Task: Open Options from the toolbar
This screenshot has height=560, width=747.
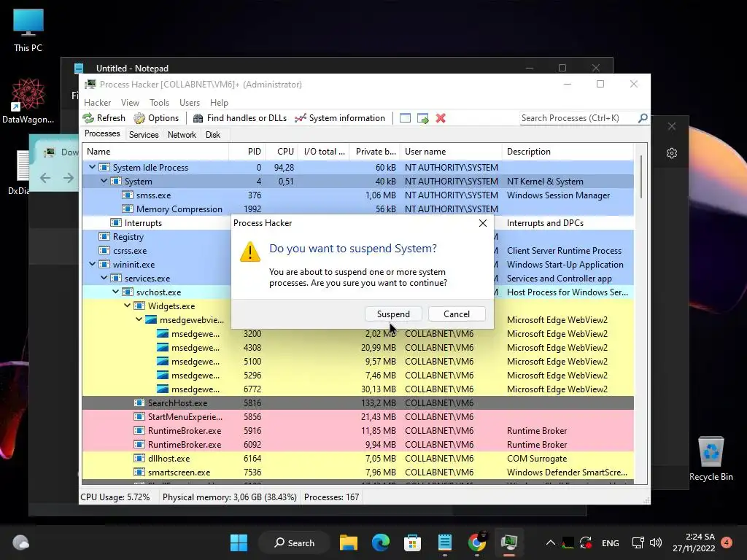Action: pyautogui.click(x=156, y=118)
